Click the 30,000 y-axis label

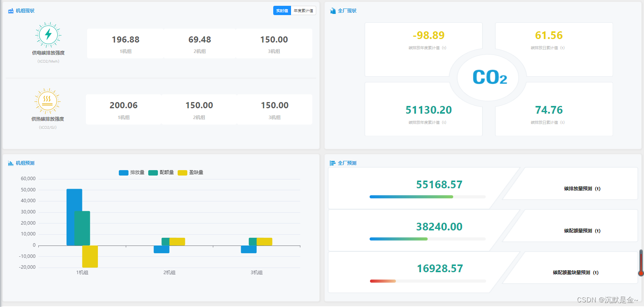point(28,212)
